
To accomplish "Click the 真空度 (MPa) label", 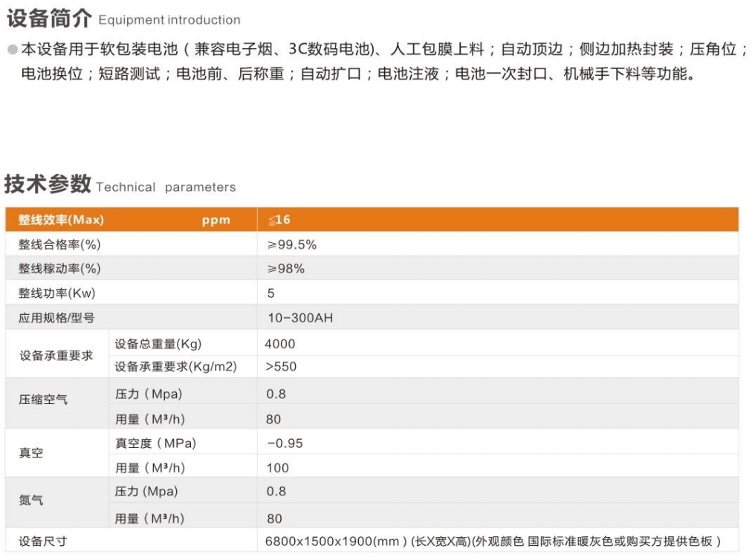I will [x=155, y=443].
